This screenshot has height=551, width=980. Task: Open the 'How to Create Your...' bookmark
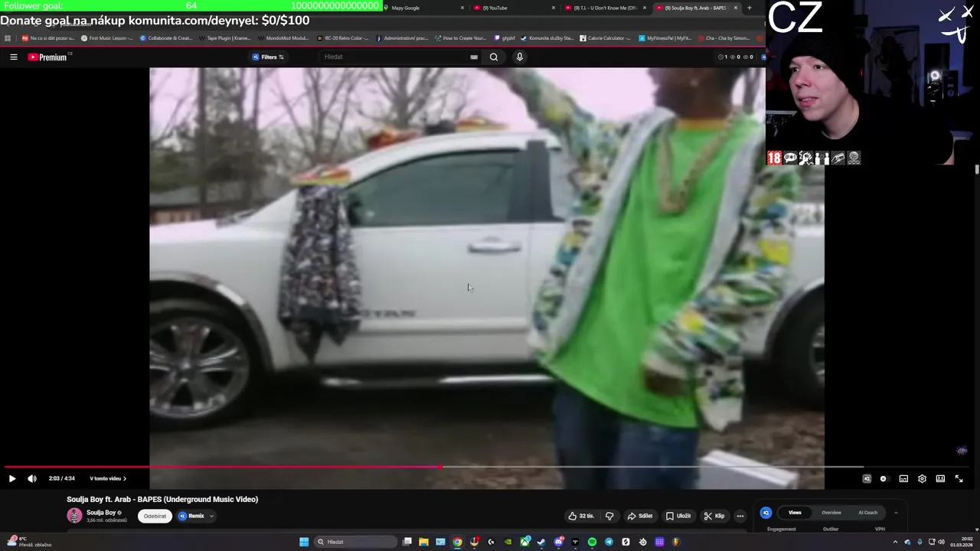(x=459, y=37)
